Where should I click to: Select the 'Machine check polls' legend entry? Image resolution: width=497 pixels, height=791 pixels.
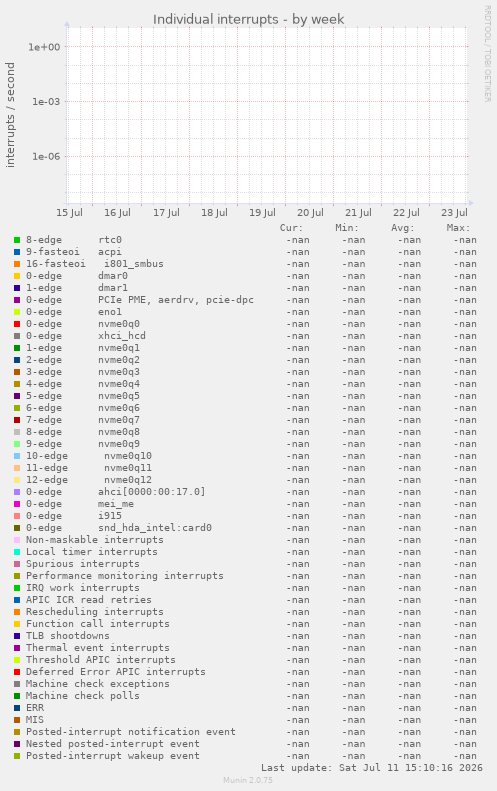(83, 696)
